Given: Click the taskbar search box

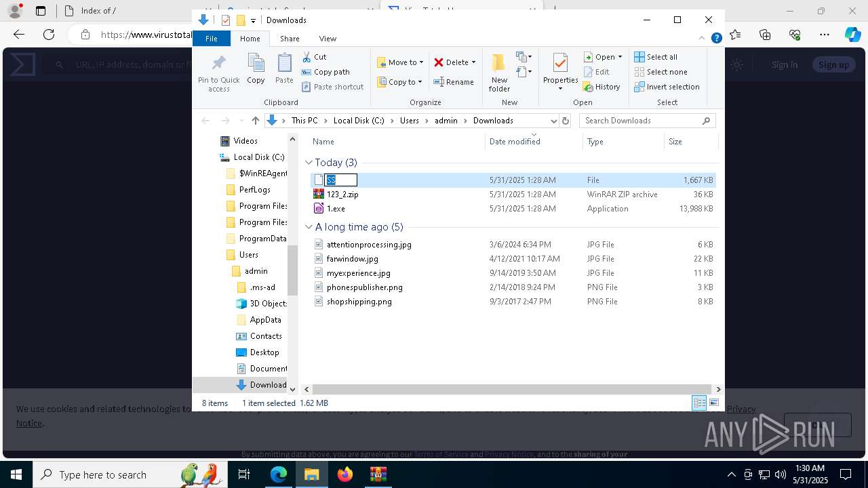Looking at the screenshot, I should tap(130, 474).
